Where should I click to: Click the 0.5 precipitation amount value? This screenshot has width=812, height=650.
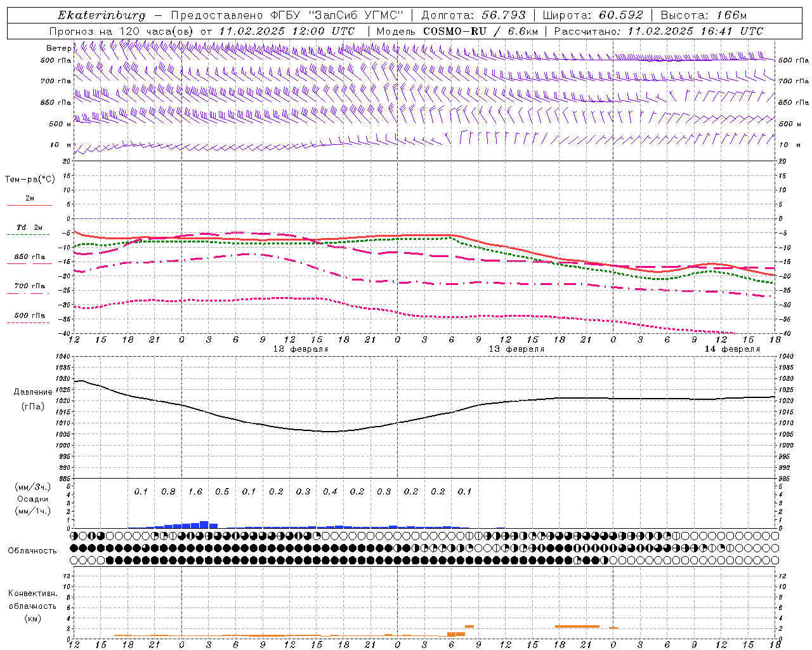222,492
